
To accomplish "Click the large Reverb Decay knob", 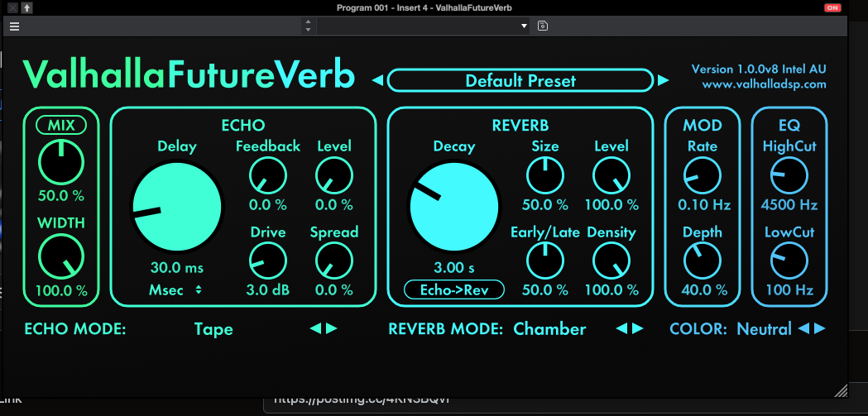I will [x=454, y=206].
